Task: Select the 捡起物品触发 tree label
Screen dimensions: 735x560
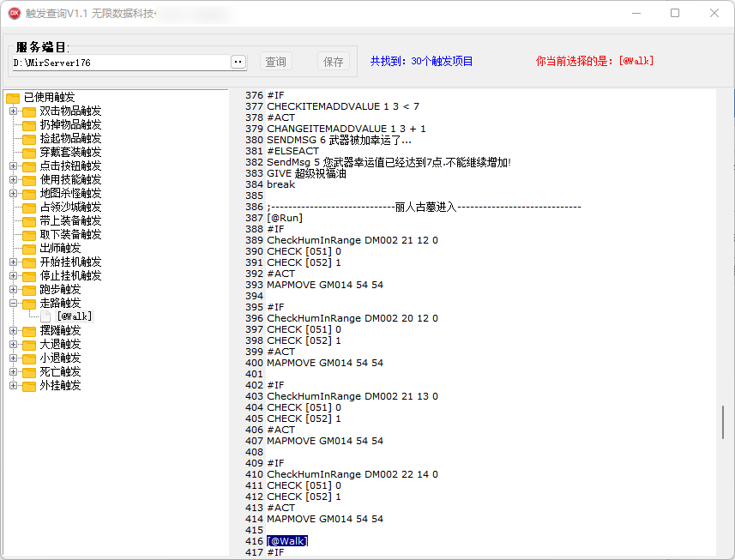Action: click(70, 138)
